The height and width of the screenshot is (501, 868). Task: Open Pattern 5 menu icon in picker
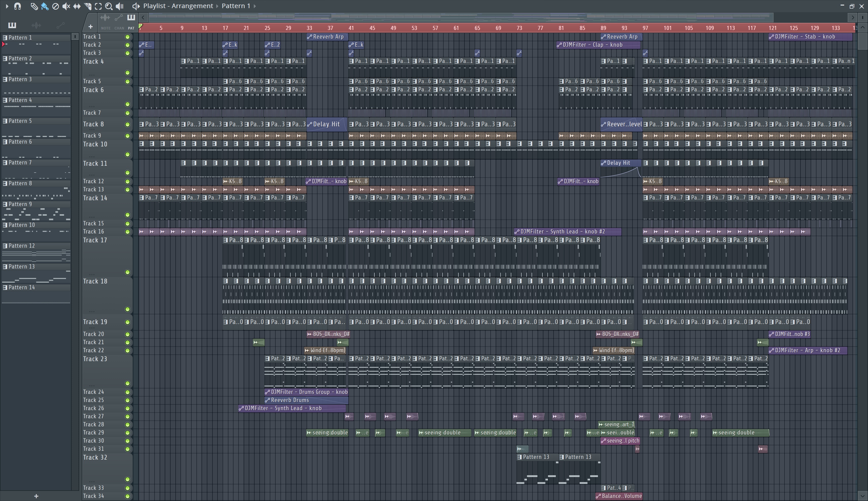click(x=5, y=121)
